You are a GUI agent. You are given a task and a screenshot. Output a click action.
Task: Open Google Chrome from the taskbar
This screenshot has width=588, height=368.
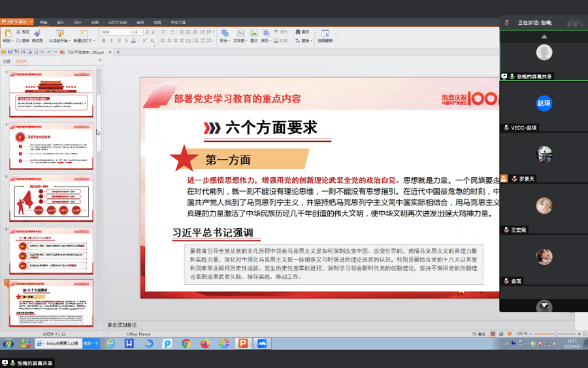(186, 343)
